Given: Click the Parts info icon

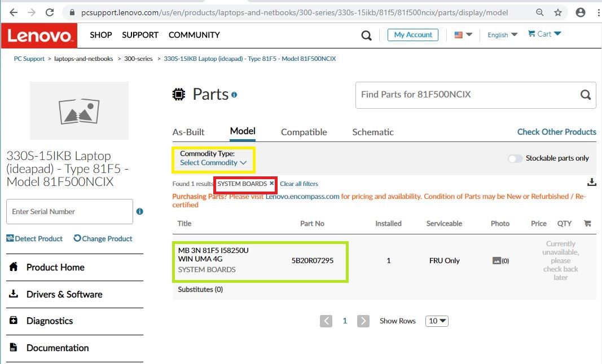Looking at the screenshot, I should tap(234, 95).
